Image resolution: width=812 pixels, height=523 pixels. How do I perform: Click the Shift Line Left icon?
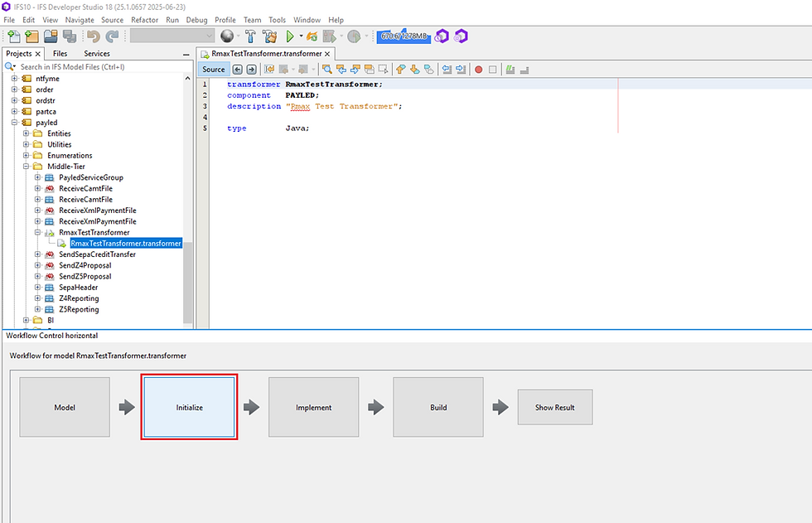point(447,70)
